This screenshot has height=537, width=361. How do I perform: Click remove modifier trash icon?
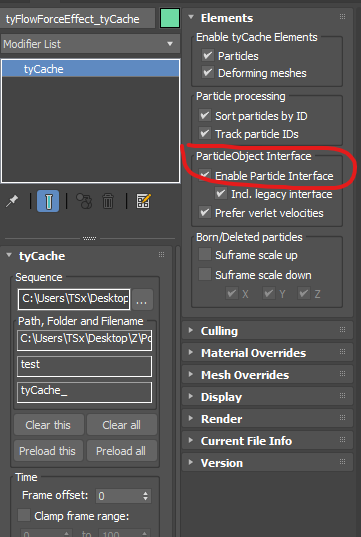[108, 201]
